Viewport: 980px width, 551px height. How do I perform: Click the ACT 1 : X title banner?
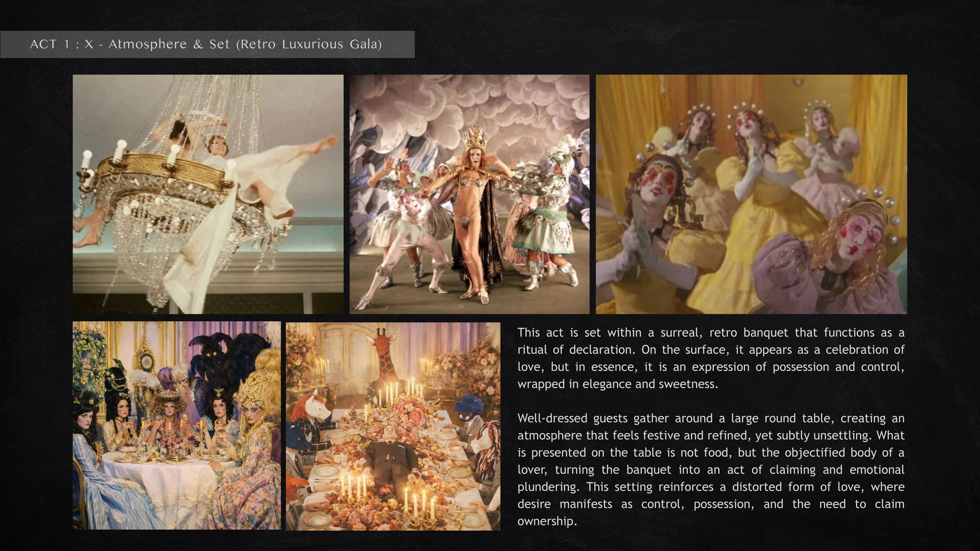click(x=207, y=44)
